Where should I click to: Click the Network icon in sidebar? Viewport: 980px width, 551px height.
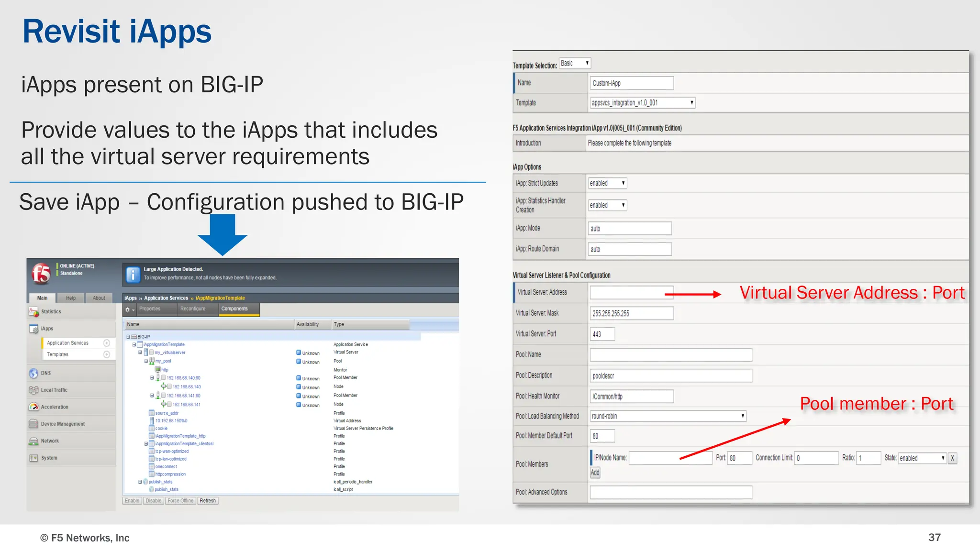33,441
